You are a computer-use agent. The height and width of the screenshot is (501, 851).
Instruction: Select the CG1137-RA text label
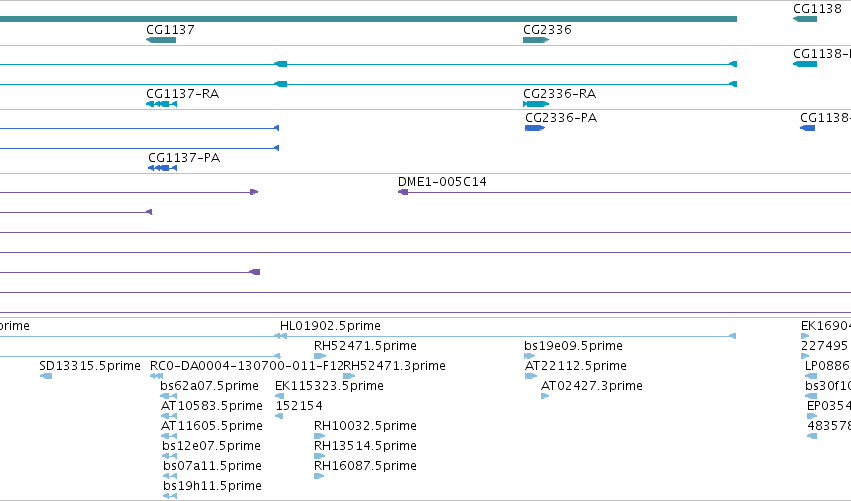coord(183,94)
